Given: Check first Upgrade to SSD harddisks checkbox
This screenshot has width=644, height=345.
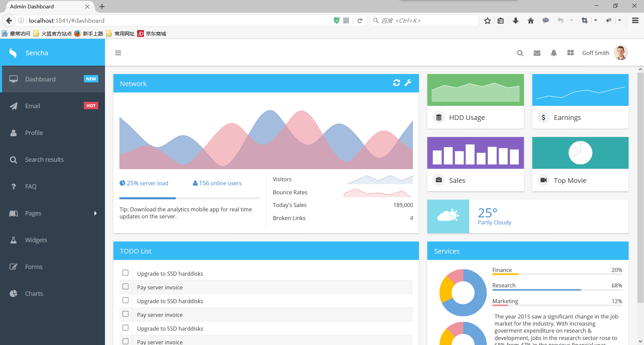Looking at the screenshot, I should (125, 273).
